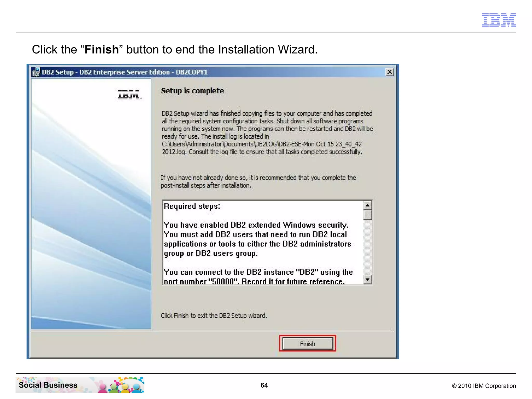Click the scroll up arrow in Required steps
Image resolution: width=532 pixels, height=399 pixels.
click(367, 205)
